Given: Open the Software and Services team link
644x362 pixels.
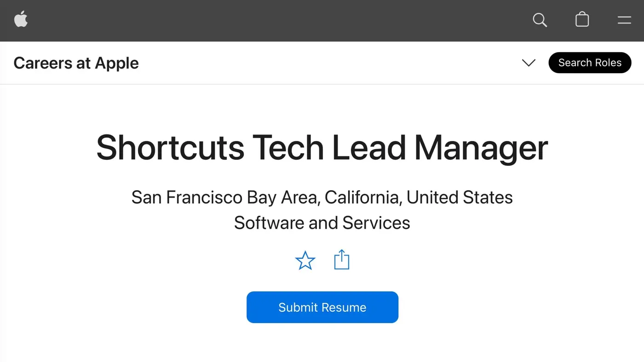Looking at the screenshot, I should pyautogui.click(x=322, y=223).
